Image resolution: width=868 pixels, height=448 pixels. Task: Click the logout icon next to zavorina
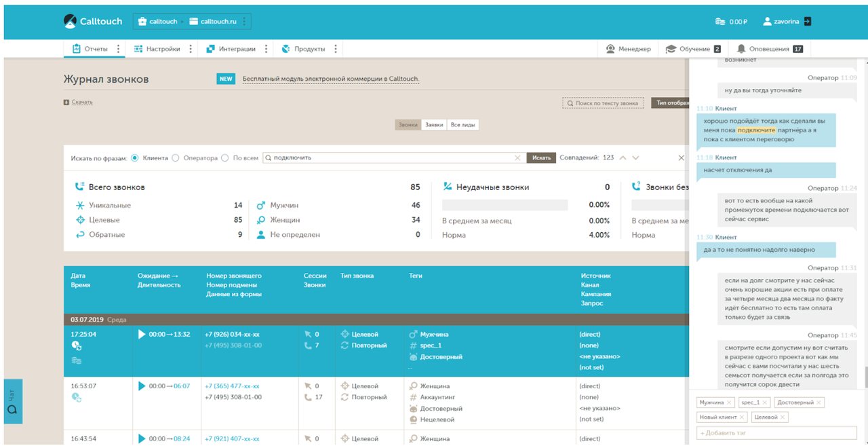point(807,21)
